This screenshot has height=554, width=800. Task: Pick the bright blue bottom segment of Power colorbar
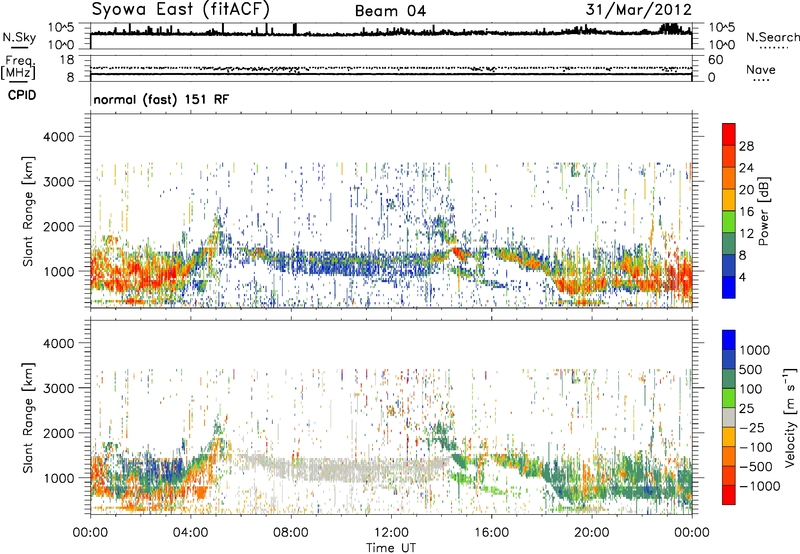(x=729, y=287)
